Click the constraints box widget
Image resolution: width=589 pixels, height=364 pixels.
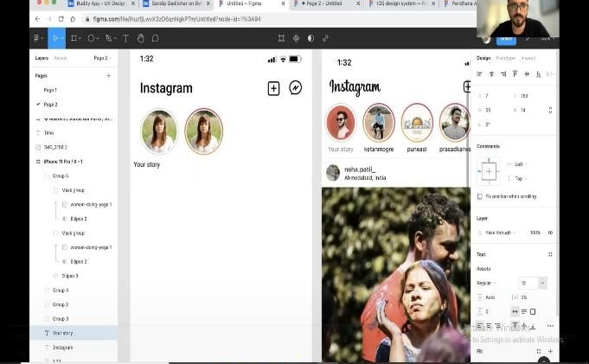point(489,172)
